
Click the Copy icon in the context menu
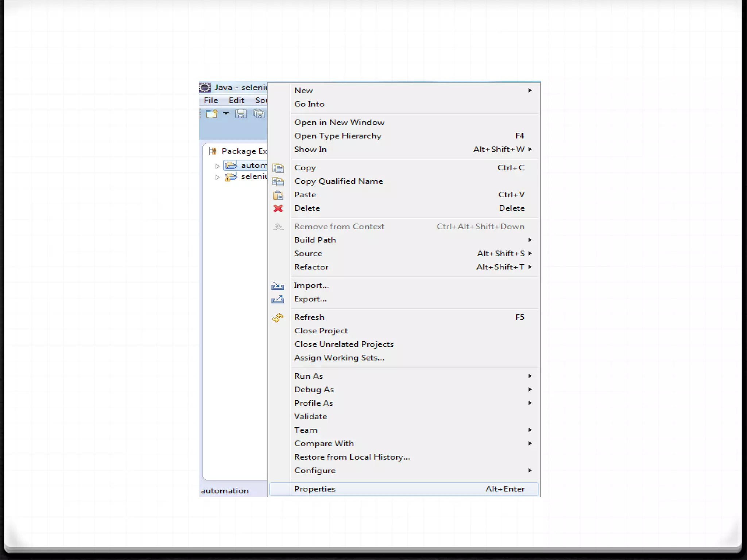[x=278, y=168]
